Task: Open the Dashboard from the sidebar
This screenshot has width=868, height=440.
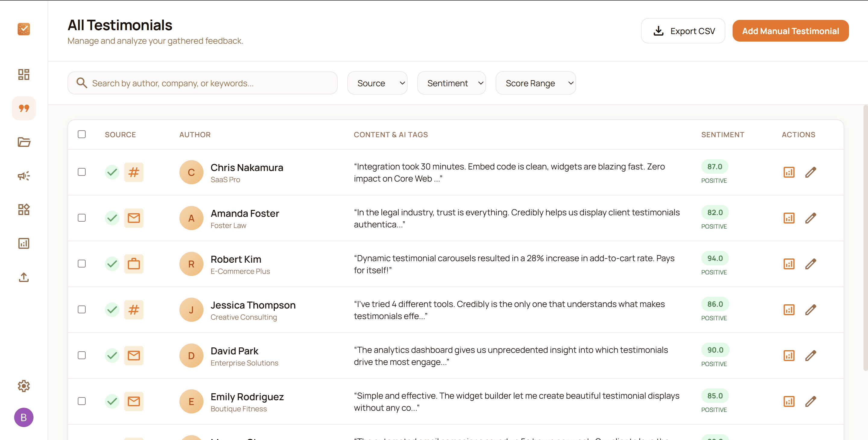Action: [24, 74]
